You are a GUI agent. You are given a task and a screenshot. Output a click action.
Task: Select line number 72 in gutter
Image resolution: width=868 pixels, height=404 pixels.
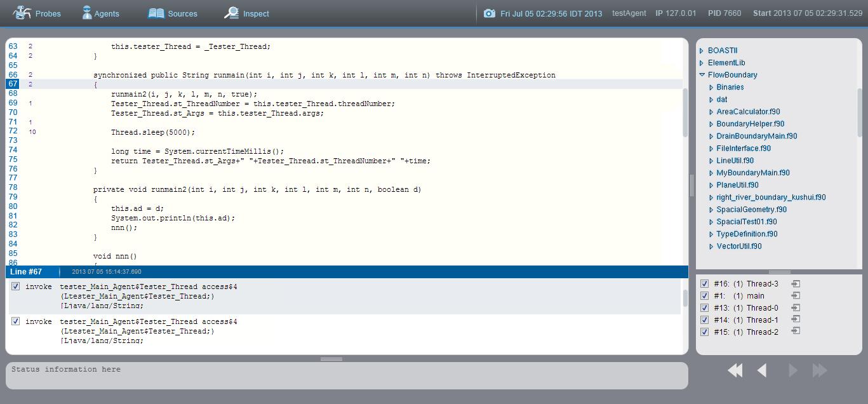click(13, 131)
